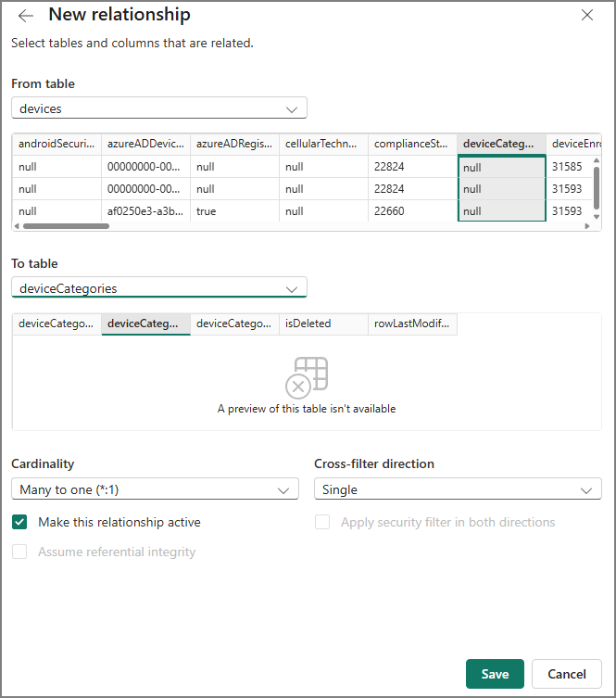Uncheck Make this relationship active

pos(19,522)
